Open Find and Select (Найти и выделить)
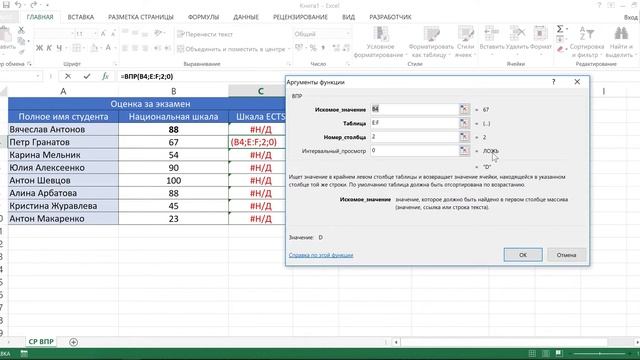The height and width of the screenshot is (360, 640). tap(621, 42)
